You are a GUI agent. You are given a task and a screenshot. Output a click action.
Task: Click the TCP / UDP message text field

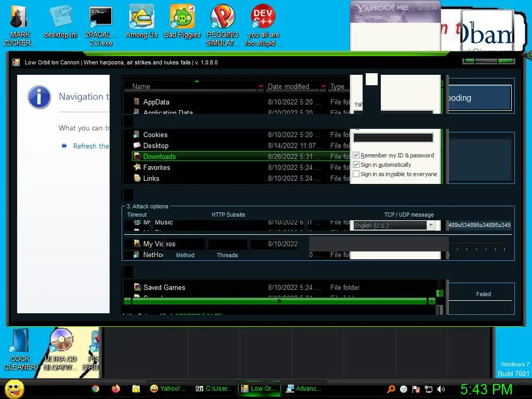coord(480,225)
